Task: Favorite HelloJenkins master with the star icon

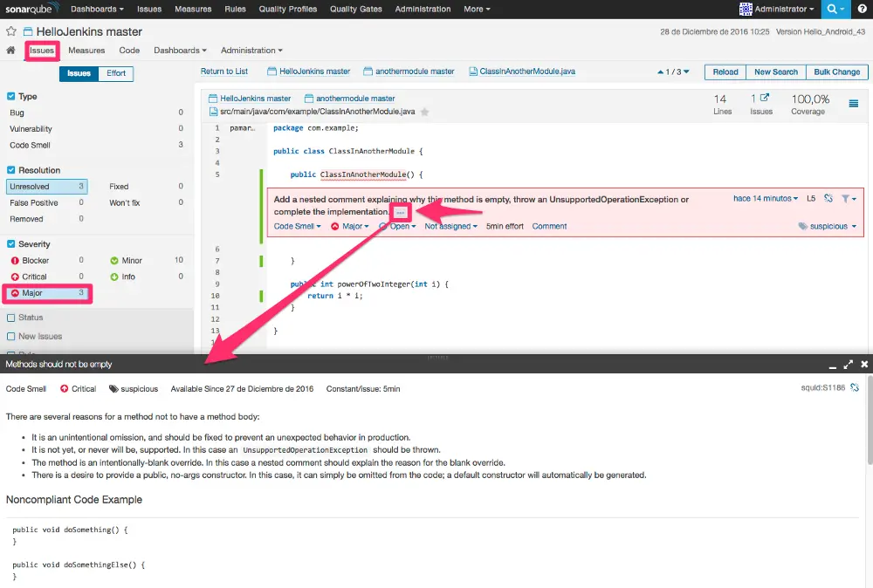Action: coord(11,31)
